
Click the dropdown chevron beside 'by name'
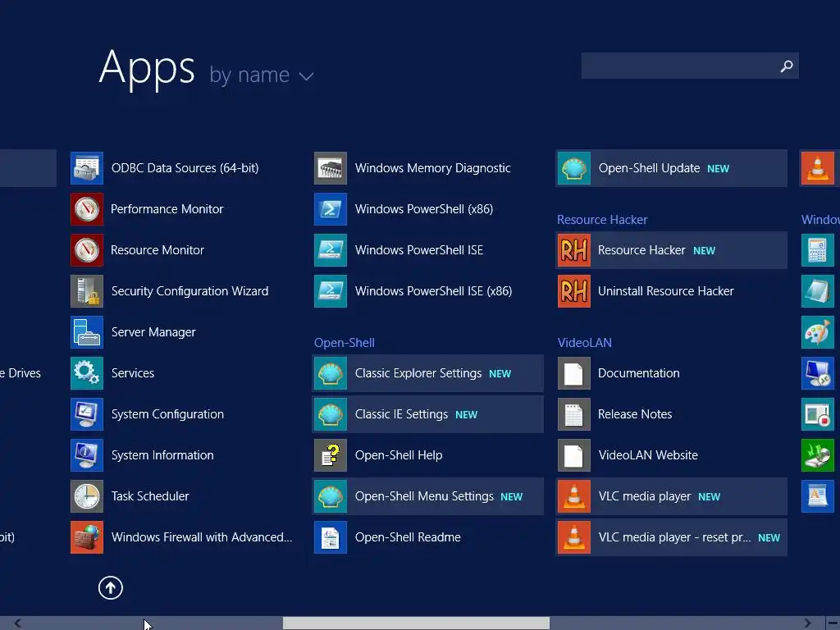pyautogui.click(x=307, y=77)
